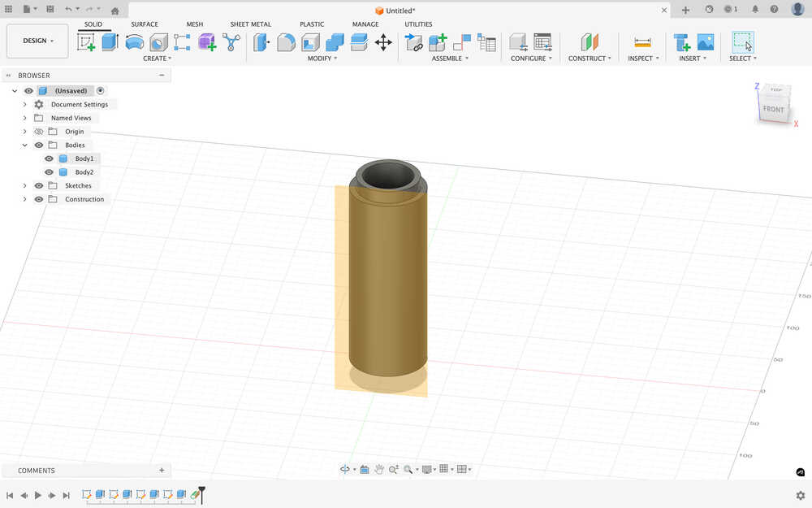
Task: Click the Configure model icon
Action: point(518,42)
